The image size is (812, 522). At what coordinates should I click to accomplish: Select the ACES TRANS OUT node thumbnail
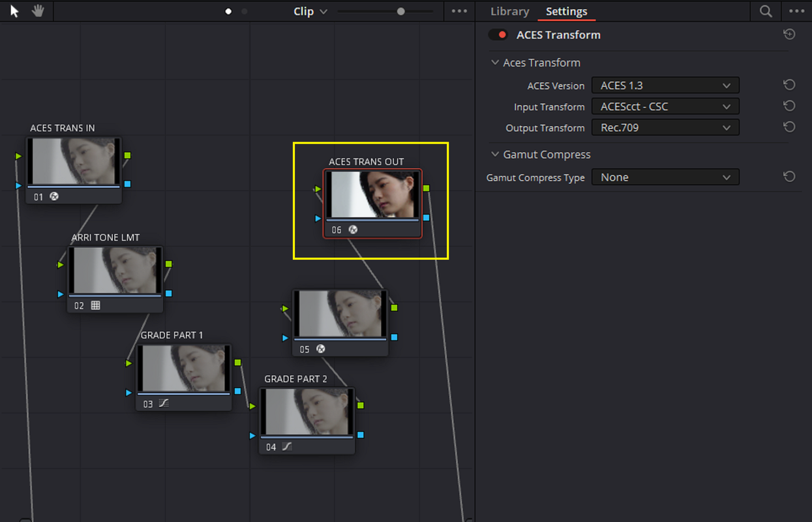372,194
